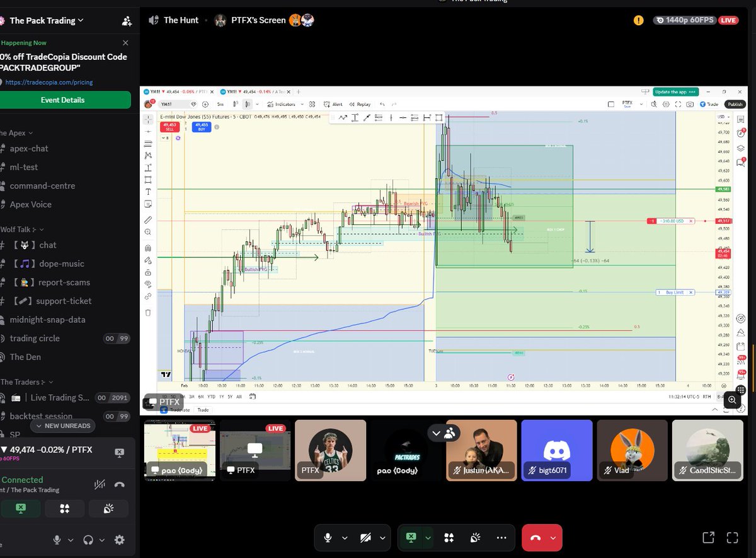Open activities icon in voice connected panel

pyautogui.click(x=64, y=508)
